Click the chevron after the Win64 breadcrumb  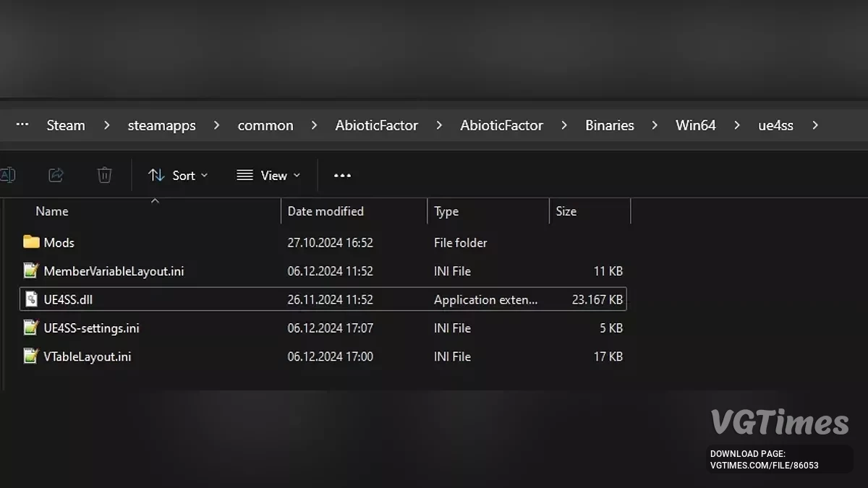click(x=736, y=124)
